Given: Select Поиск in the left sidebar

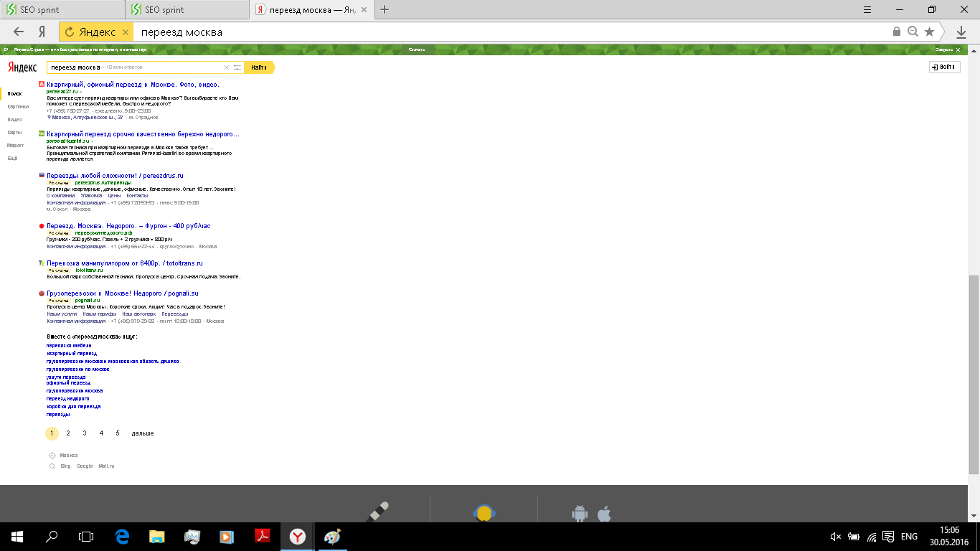Looking at the screenshot, I should pyautogui.click(x=14, y=94).
